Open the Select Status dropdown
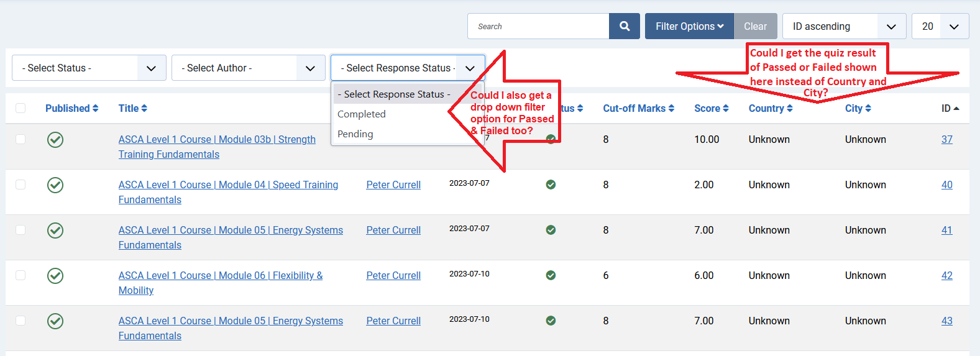 (89, 68)
